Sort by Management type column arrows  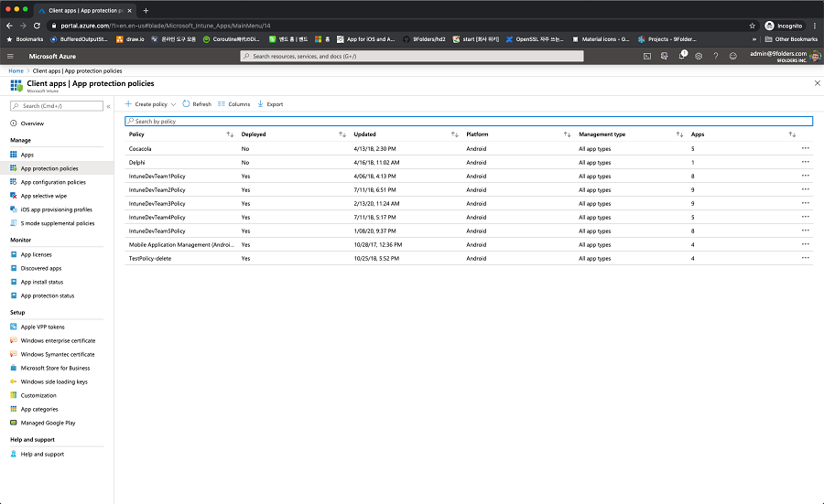coord(679,134)
